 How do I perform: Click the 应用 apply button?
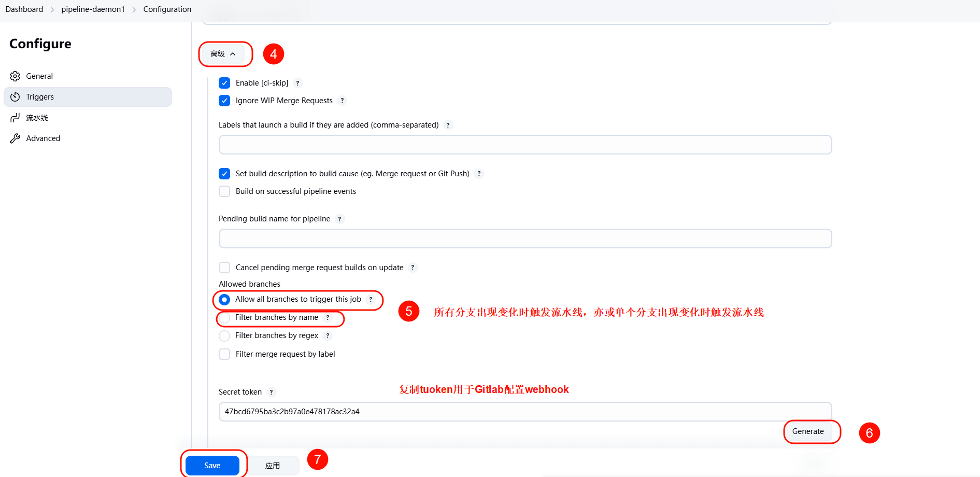click(x=273, y=466)
